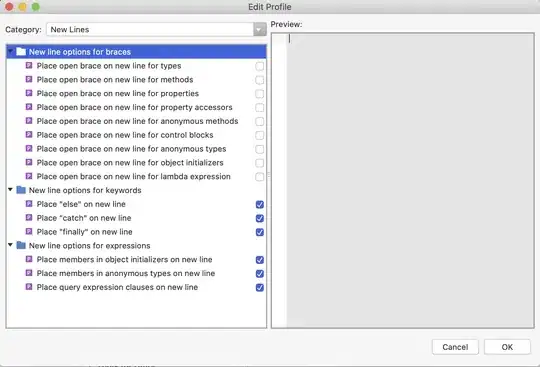Click the folder icon beside expressions options
The image size is (540, 367).
click(x=21, y=245)
